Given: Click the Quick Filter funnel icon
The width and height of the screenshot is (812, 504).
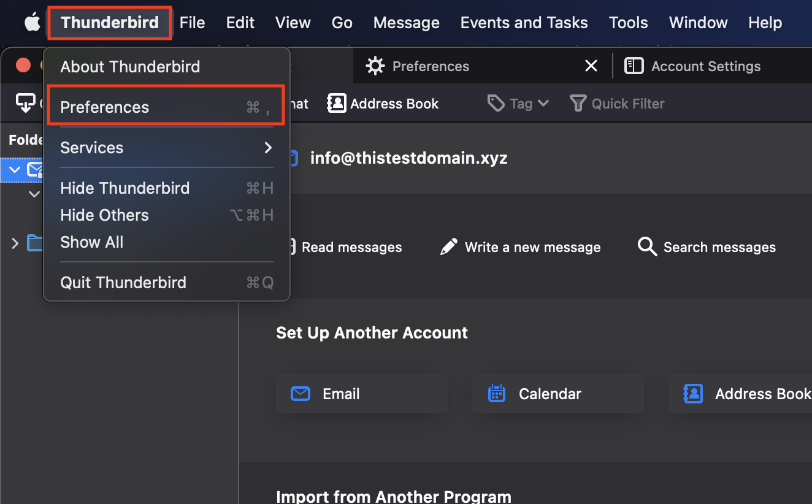Looking at the screenshot, I should click(578, 104).
